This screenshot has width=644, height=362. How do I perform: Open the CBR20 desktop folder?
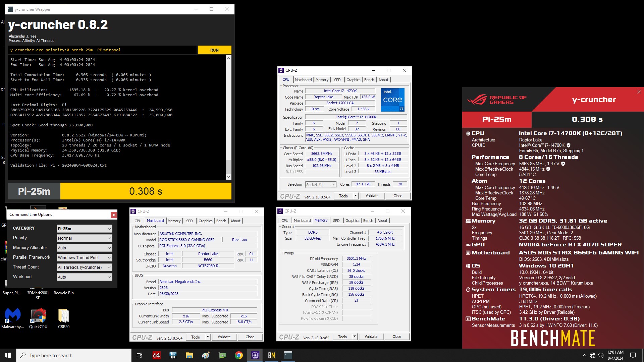(x=64, y=318)
